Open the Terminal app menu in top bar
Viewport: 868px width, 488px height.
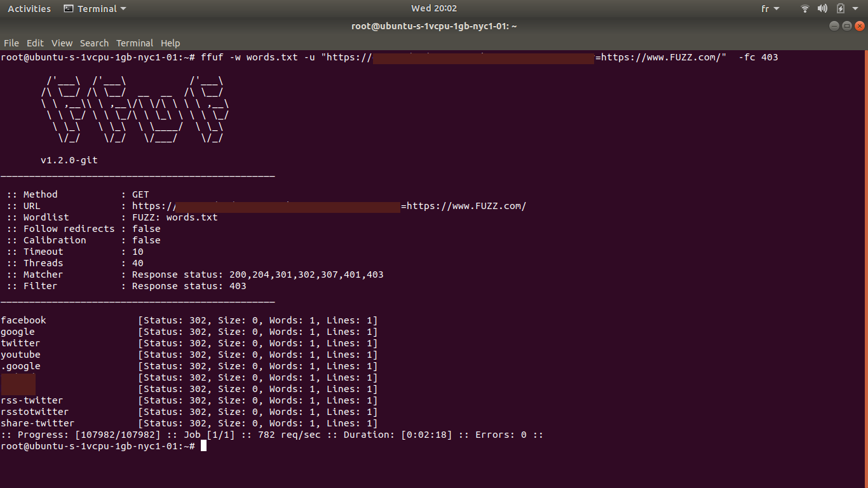coord(95,9)
